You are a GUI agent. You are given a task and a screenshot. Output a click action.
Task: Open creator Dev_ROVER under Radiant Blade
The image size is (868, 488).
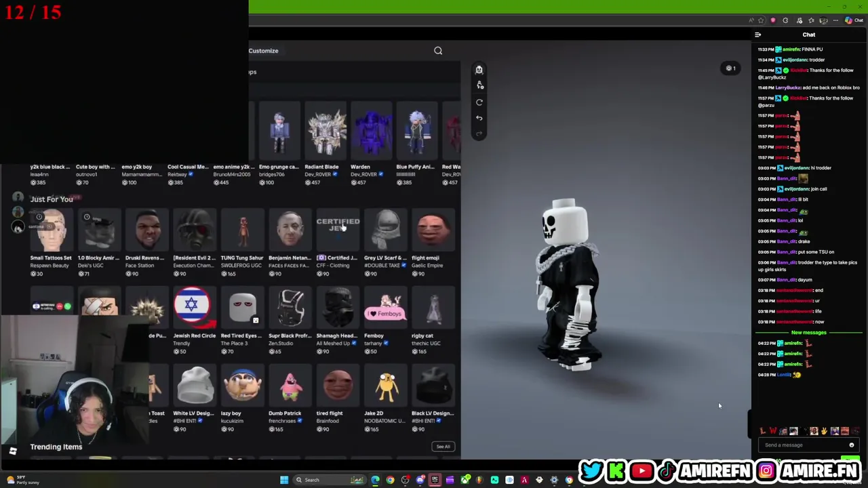tap(317, 174)
